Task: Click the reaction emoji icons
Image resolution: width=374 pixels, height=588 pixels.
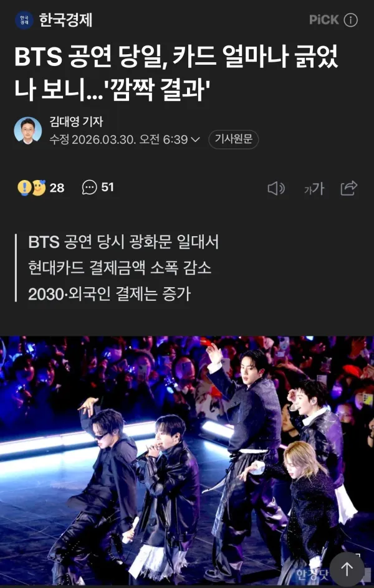Action: point(32,188)
